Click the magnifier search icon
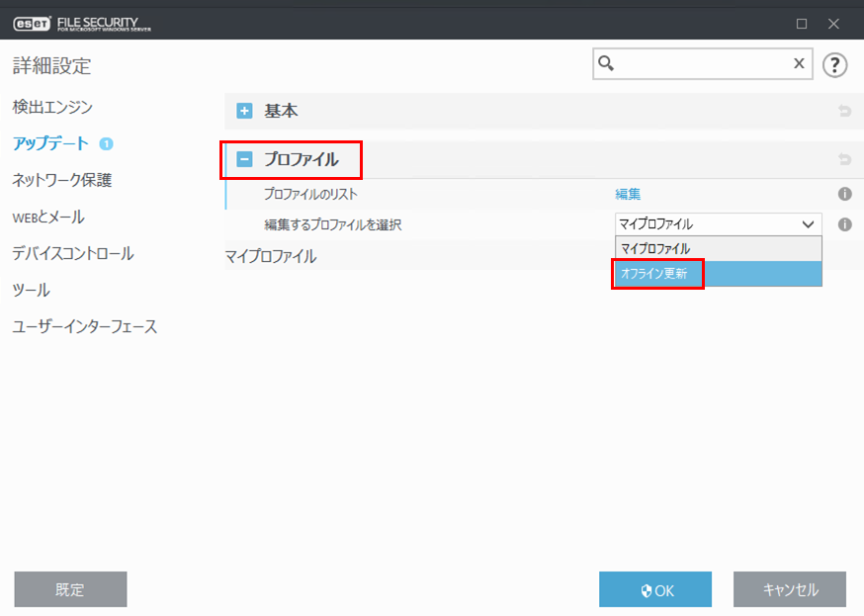This screenshot has height=616, width=864. (608, 64)
